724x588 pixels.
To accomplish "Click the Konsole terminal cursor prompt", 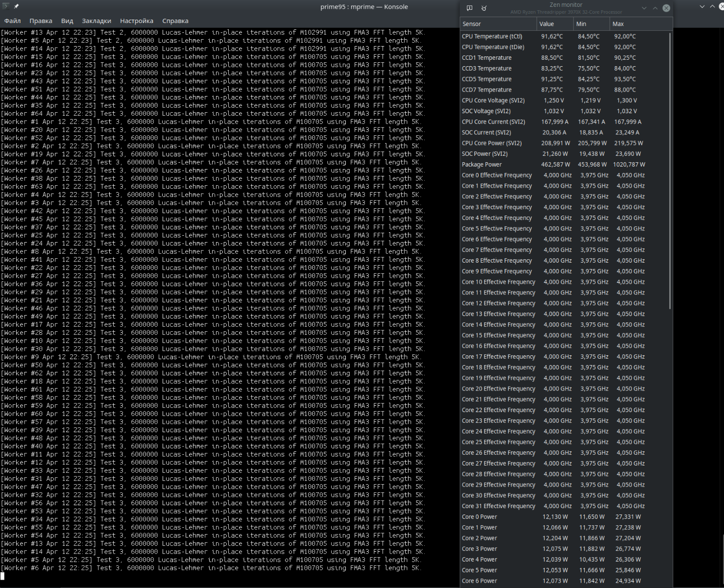I will tap(2, 576).
